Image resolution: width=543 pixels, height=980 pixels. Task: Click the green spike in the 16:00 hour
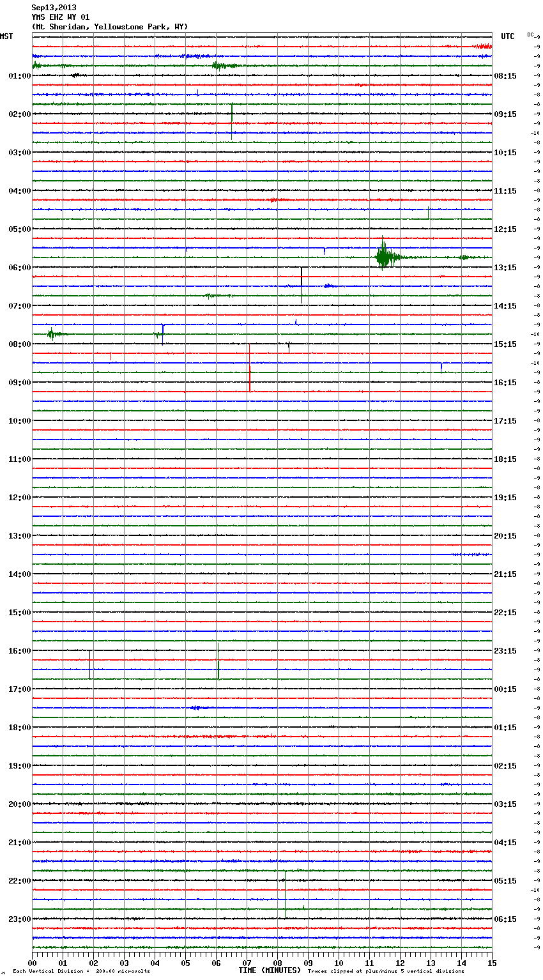click(218, 670)
